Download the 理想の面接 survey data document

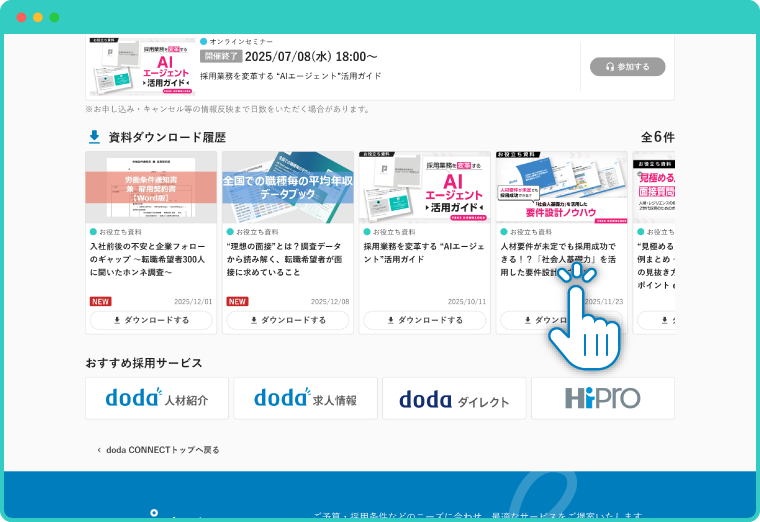287,320
